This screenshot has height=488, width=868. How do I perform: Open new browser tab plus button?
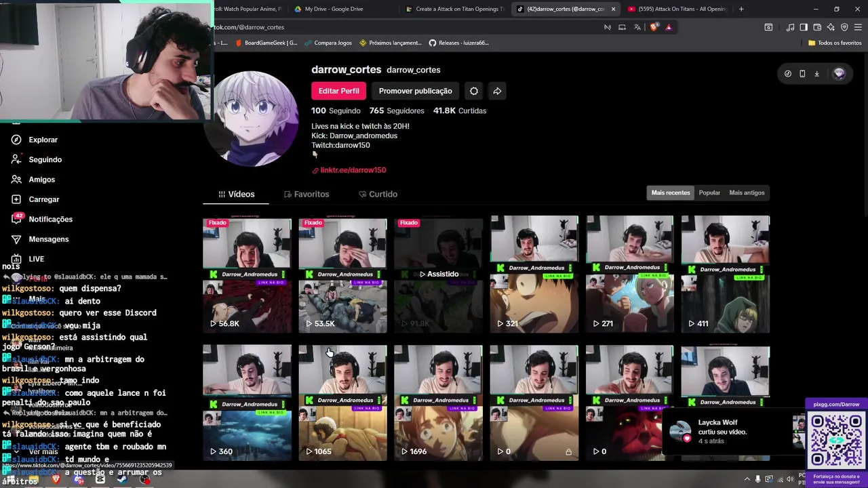pyautogui.click(x=741, y=9)
